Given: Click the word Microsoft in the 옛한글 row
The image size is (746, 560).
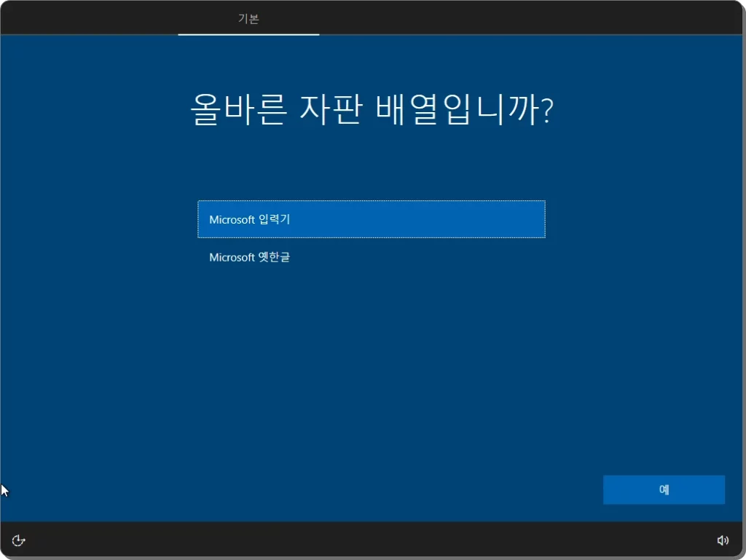Looking at the screenshot, I should pyautogui.click(x=232, y=257).
